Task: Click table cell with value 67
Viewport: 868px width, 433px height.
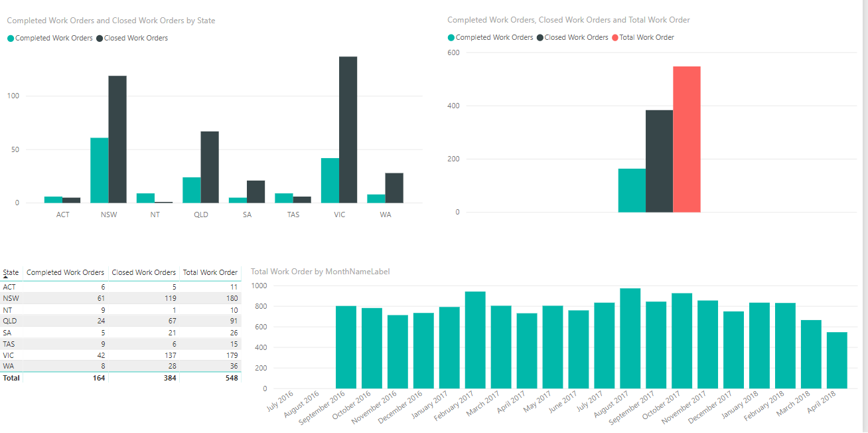Action: click(172, 321)
